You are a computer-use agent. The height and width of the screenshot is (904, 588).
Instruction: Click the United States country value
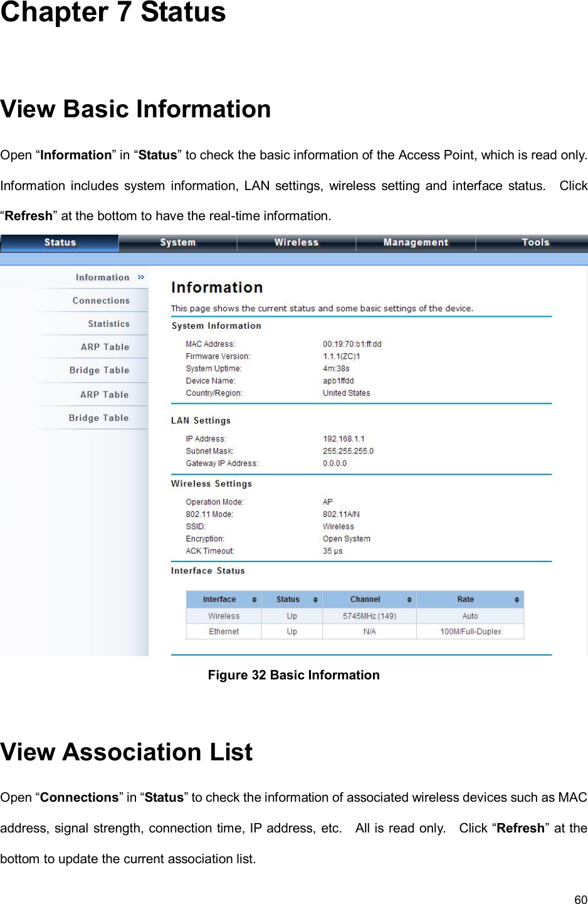click(346, 393)
